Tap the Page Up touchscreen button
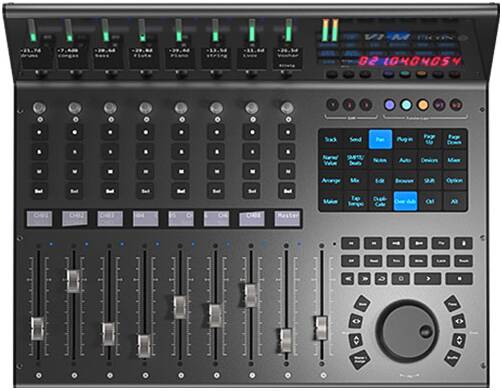The image size is (502, 391). pos(429,139)
